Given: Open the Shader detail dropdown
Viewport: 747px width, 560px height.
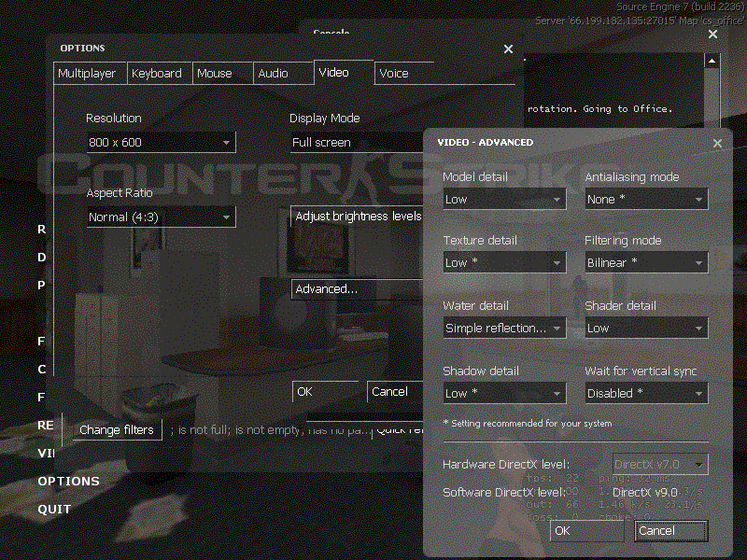Looking at the screenshot, I should (646, 329).
